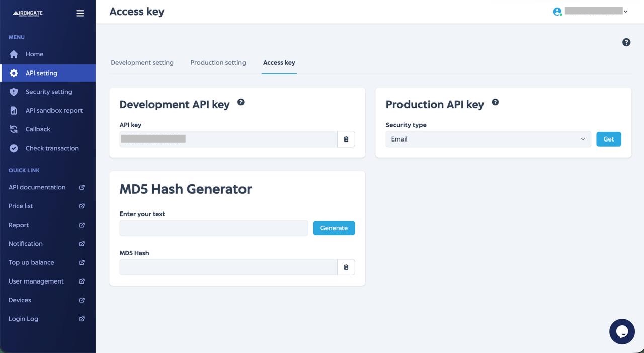This screenshot has width=644, height=353.
Task: Copy the Development API key to clipboard
Action: [346, 138]
